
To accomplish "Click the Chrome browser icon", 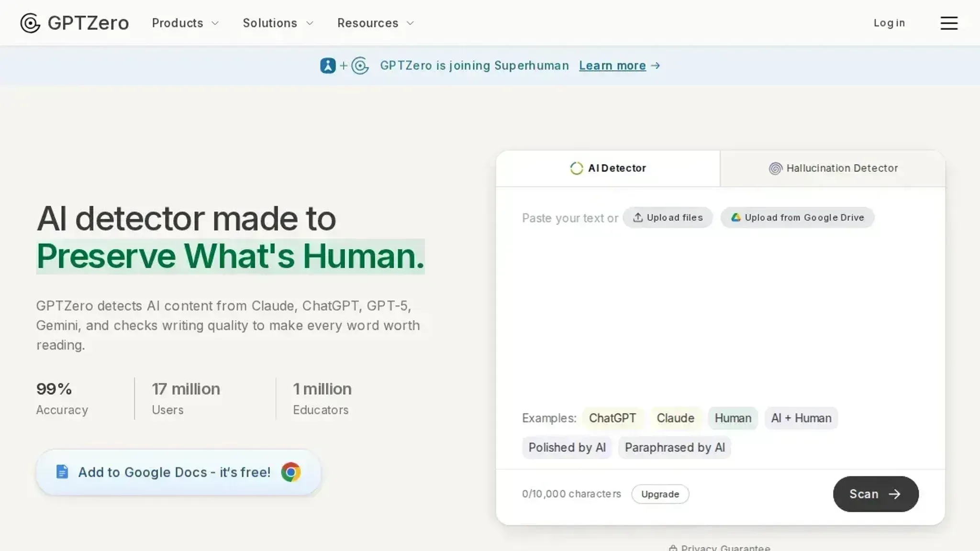I will (291, 472).
